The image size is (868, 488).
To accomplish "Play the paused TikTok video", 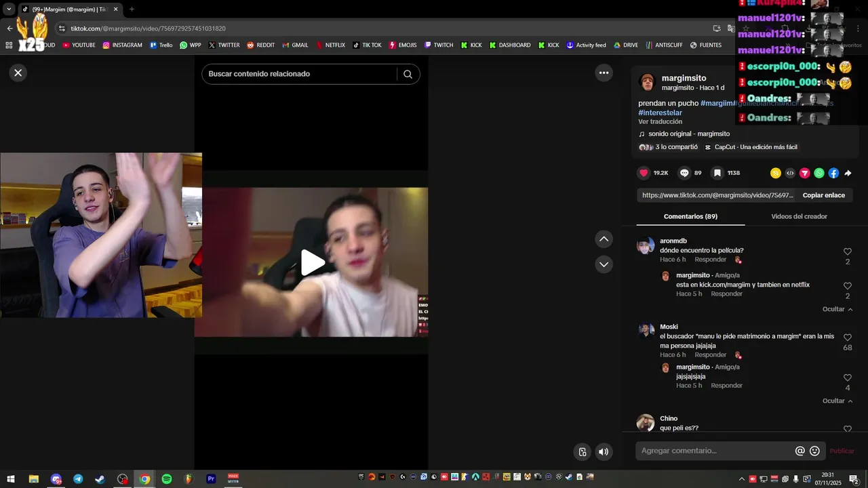I will pyautogui.click(x=312, y=263).
